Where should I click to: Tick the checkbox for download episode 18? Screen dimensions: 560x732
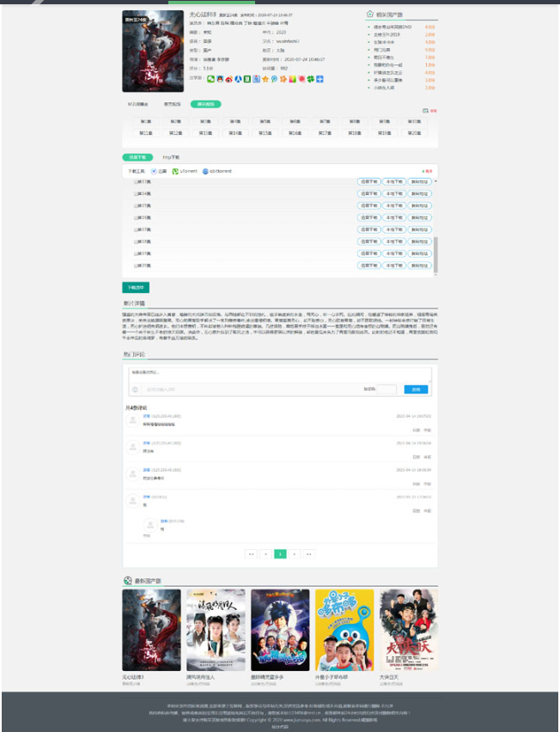click(136, 241)
